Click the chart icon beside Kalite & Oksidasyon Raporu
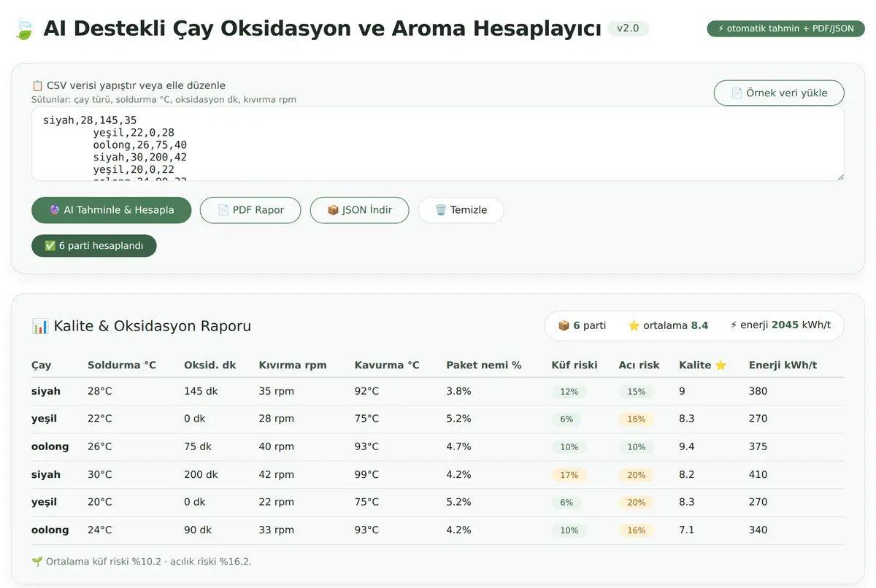The width and height of the screenshot is (876, 588). coord(40,326)
